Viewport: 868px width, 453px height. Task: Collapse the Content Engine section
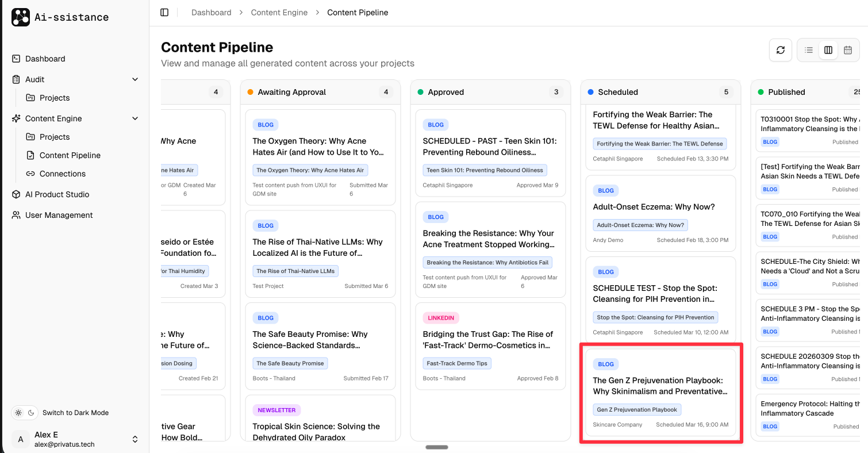135,118
